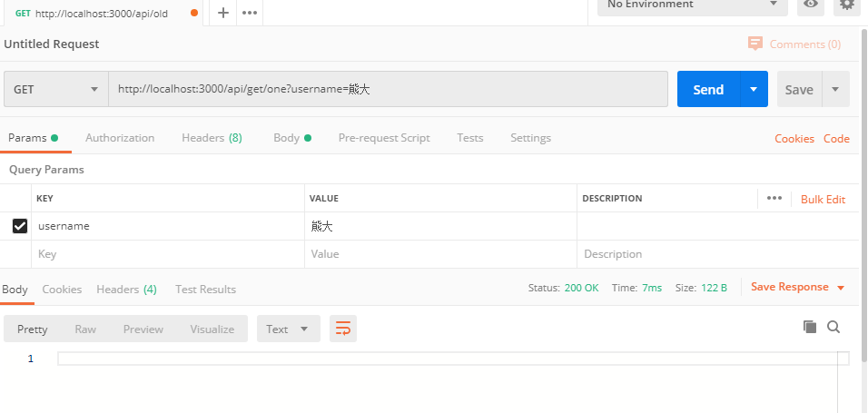Open the Code link
868x413 pixels.
tap(836, 138)
